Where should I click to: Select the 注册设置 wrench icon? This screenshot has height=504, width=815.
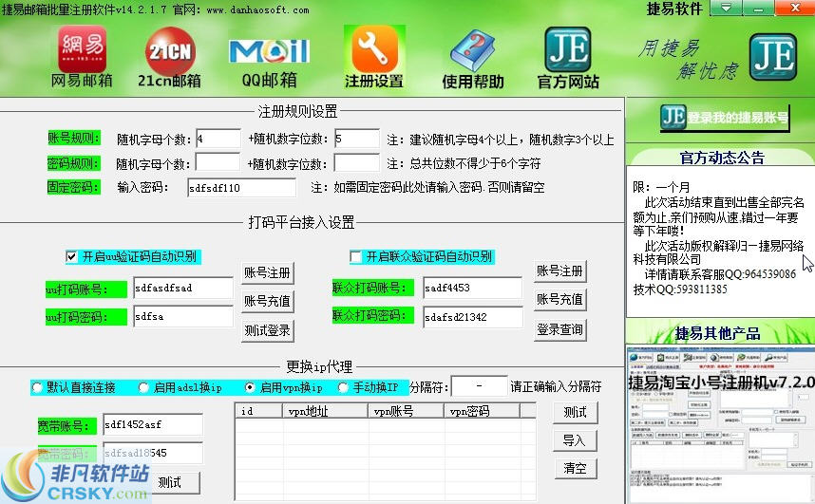coord(374,57)
